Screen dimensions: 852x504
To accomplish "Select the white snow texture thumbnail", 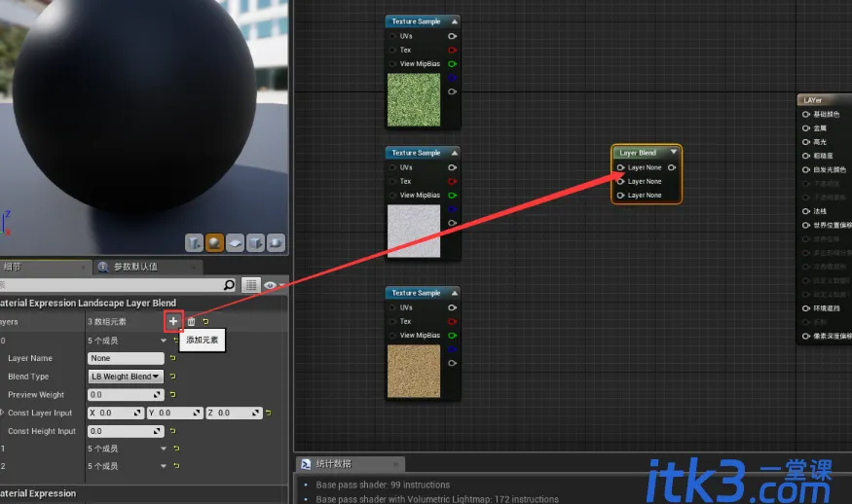I will [414, 231].
